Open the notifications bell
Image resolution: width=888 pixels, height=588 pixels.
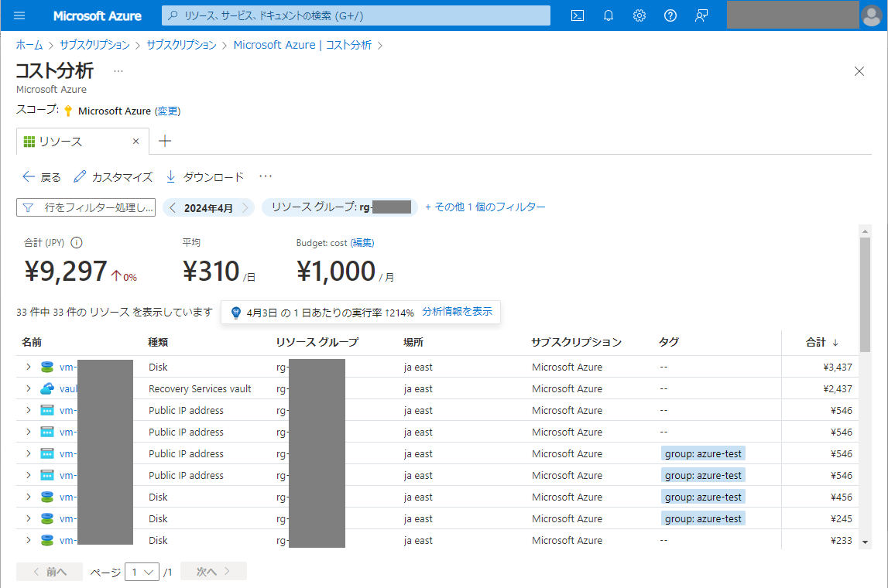tap(609, 15)
